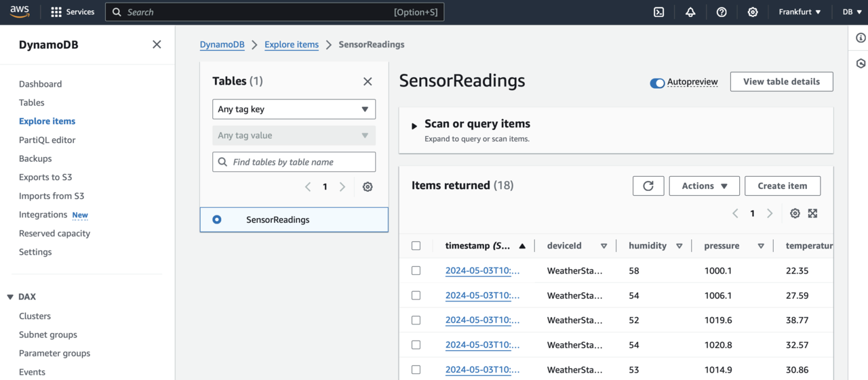Open the Services grid menu

coord(73,12)
